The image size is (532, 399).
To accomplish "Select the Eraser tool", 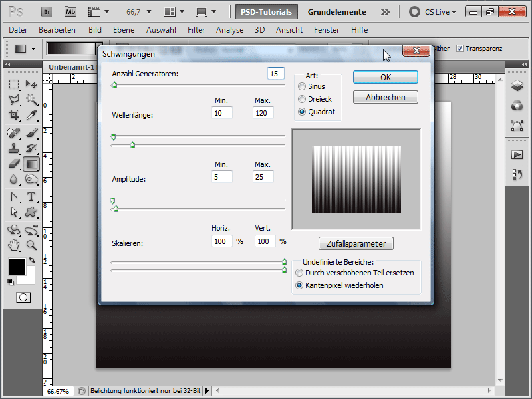I will pyautogui.click(x=14, y=164).
